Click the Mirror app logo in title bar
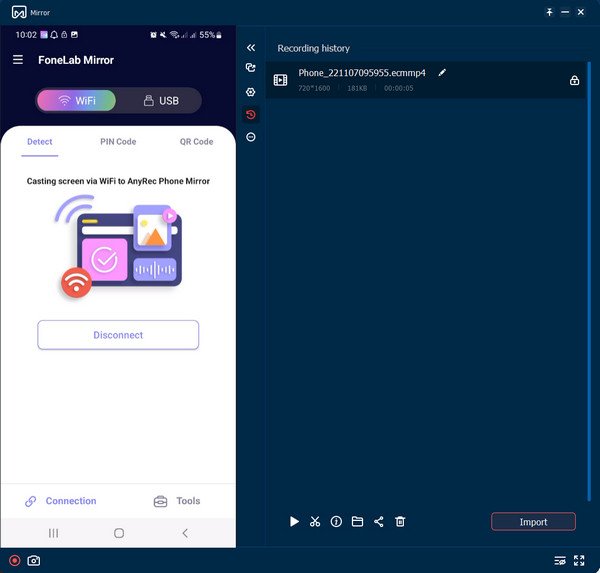The image size is (600, 573). click(19, 12)
